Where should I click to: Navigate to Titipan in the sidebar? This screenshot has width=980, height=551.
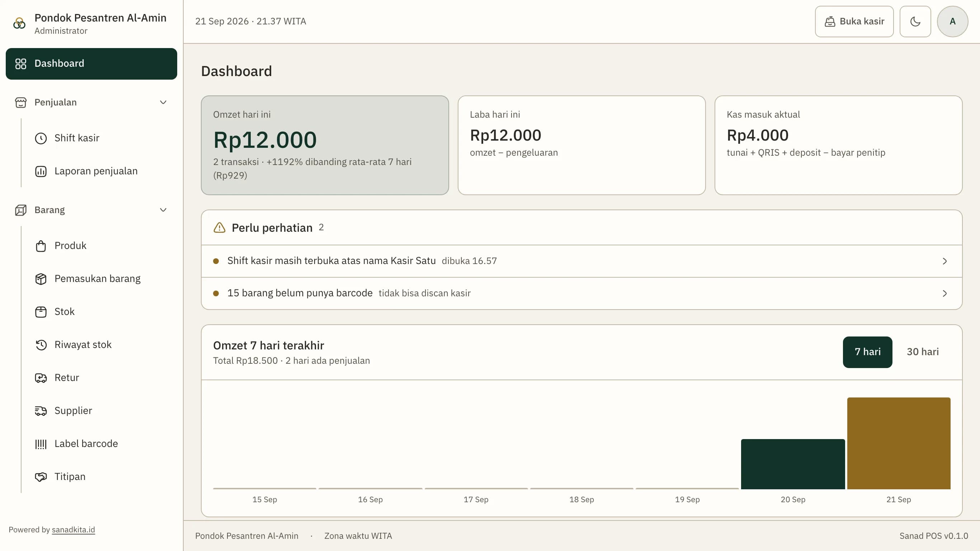101,477
